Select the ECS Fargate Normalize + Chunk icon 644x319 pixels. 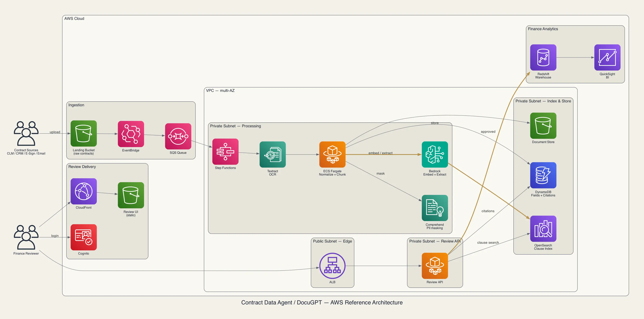coord(332,155)
